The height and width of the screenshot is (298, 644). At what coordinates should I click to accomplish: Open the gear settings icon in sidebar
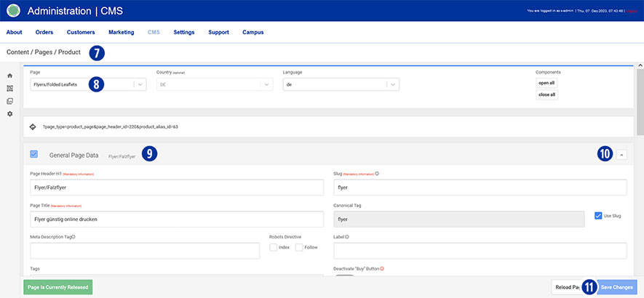coord(9,114)
